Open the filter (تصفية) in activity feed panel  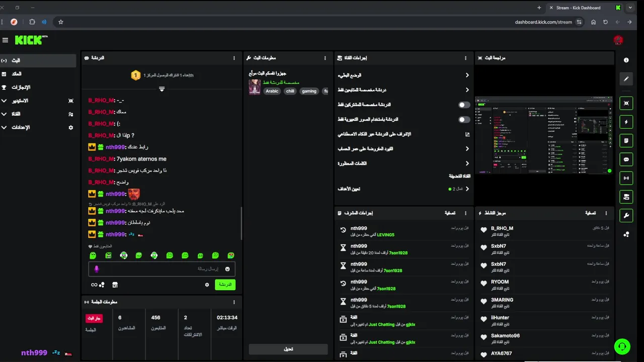coord(590,213)
